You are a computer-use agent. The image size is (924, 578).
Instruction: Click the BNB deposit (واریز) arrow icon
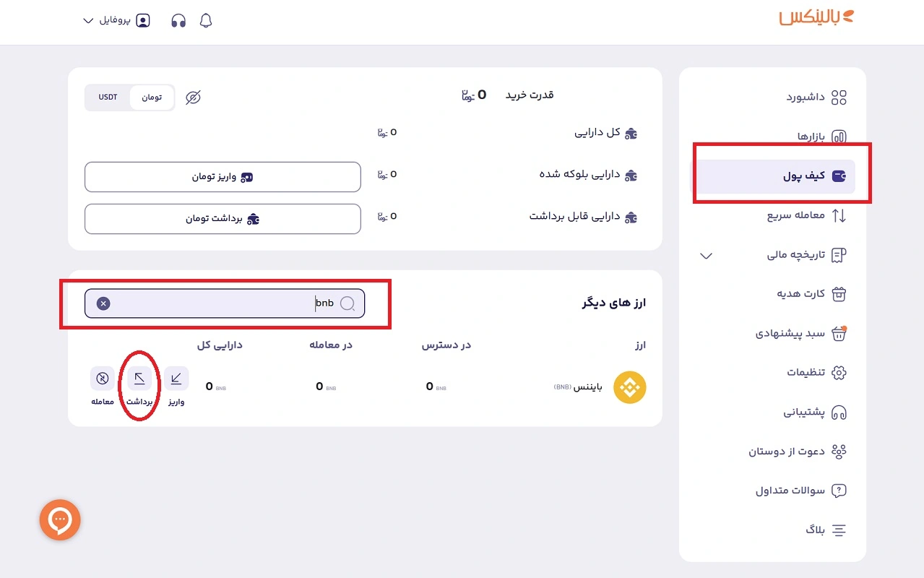point(176,379)
